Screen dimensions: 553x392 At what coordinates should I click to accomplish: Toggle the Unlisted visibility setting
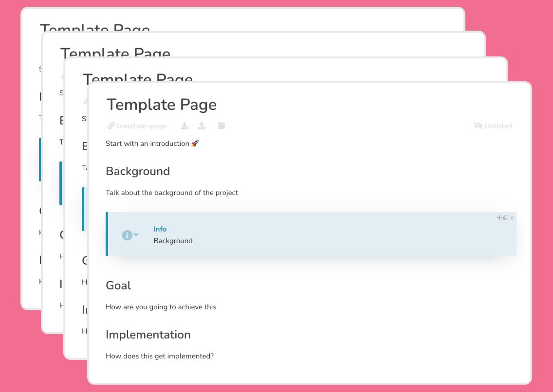[493, 126]
